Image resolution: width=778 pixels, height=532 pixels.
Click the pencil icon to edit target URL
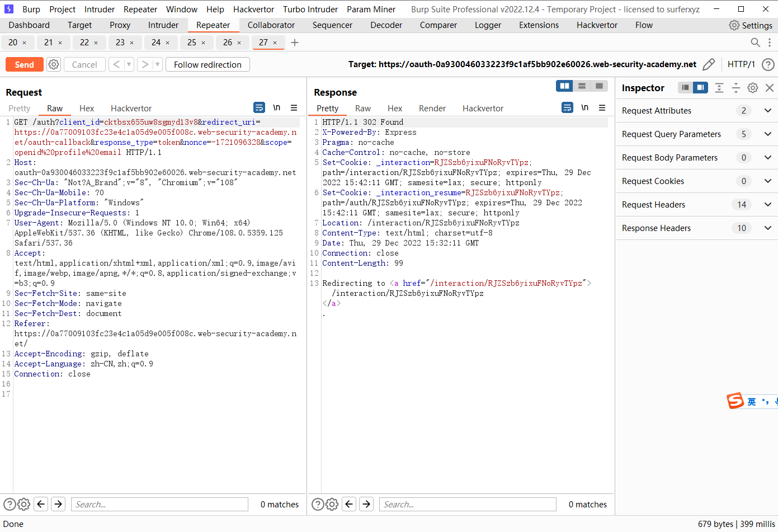pos(709,64)
